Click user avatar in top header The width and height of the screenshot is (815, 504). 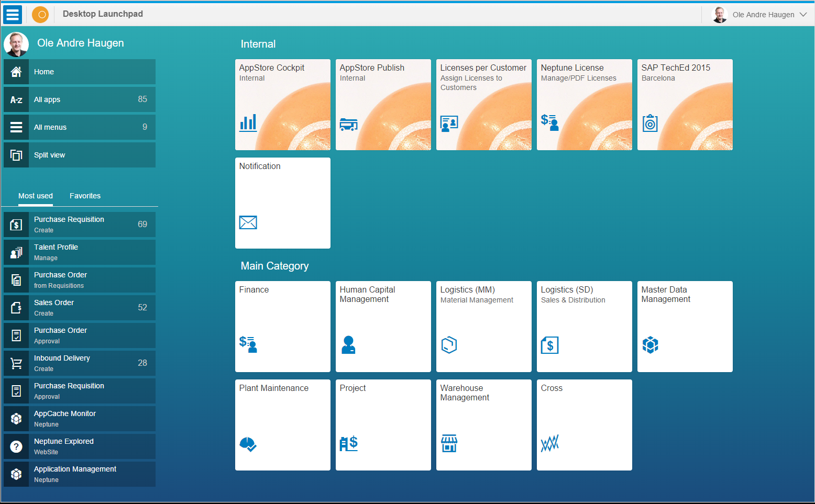[x=720, y=15]
